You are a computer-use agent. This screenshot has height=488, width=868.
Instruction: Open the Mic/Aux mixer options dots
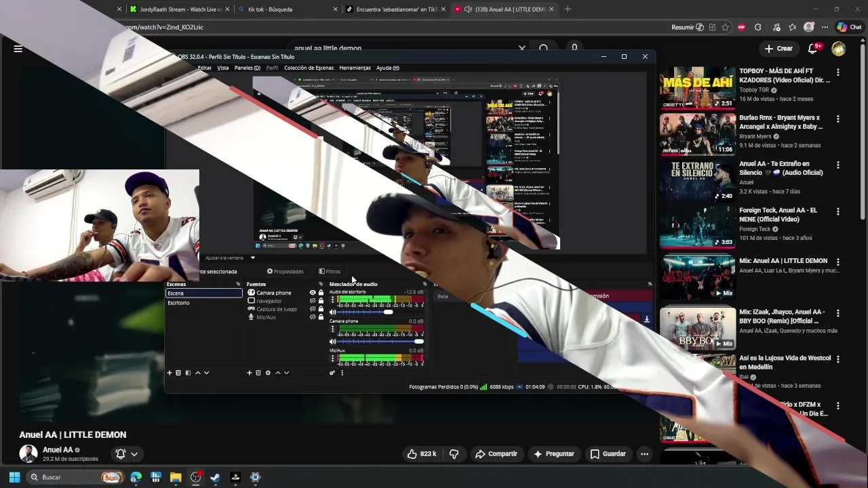332,358
